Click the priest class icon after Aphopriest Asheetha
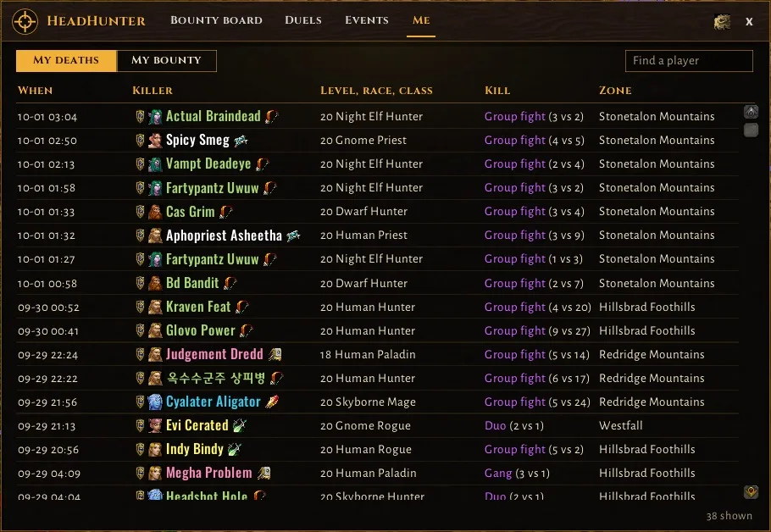771x532 pixels. (x=293, y=236)
